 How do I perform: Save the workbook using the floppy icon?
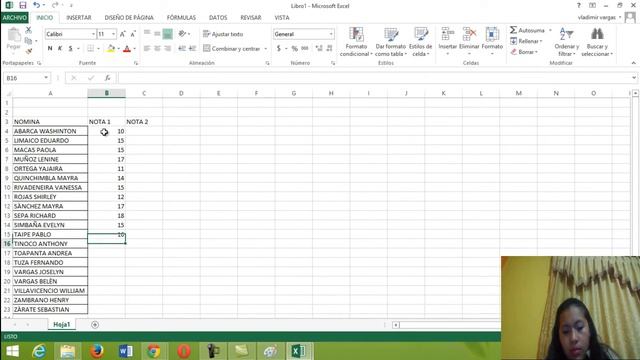pyautogui.click(x=23, y=5)
